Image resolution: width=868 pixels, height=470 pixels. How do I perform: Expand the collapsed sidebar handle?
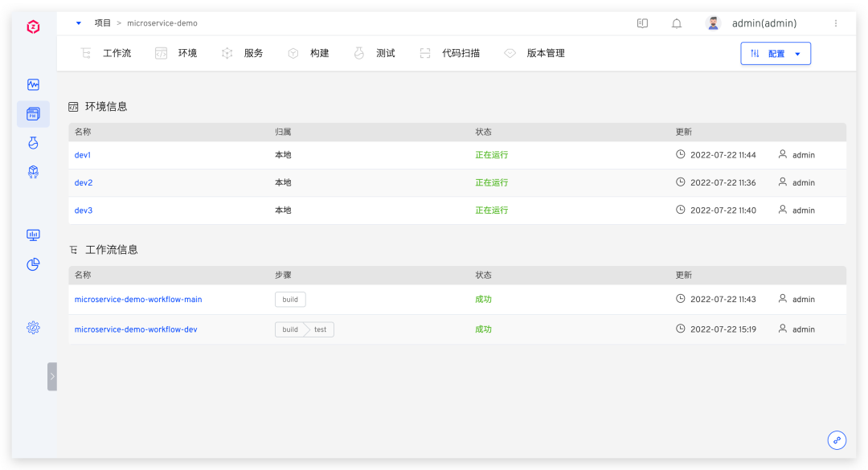click(52, 376)
